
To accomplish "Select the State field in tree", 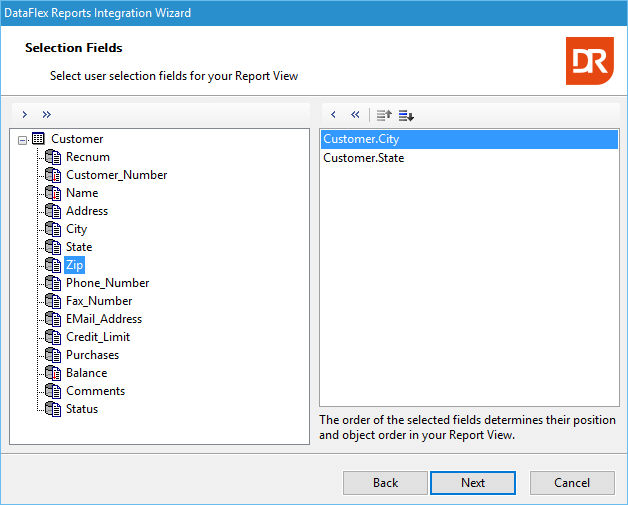I will (x=79, y=247).
